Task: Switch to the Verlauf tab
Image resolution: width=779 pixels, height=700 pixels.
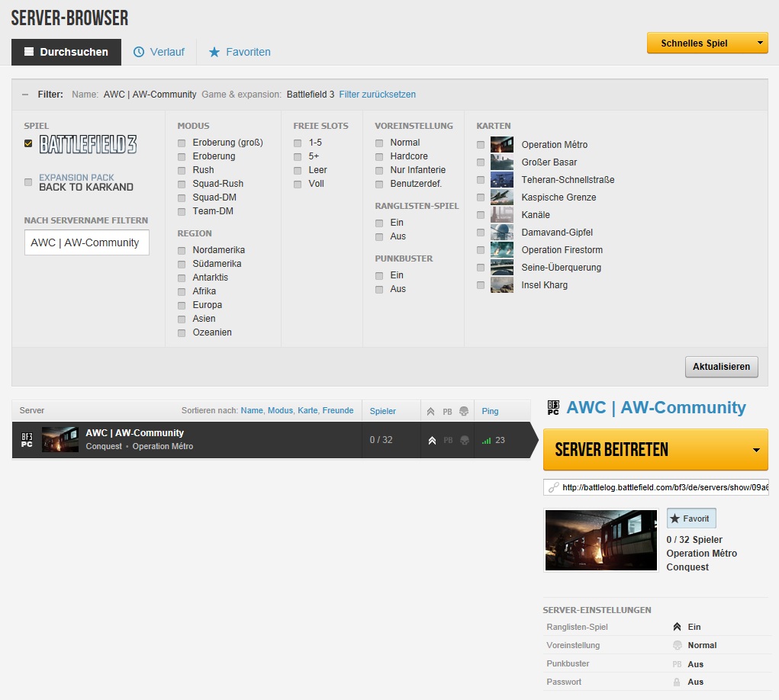Action: pyautogui.click(x=159, y=52)
